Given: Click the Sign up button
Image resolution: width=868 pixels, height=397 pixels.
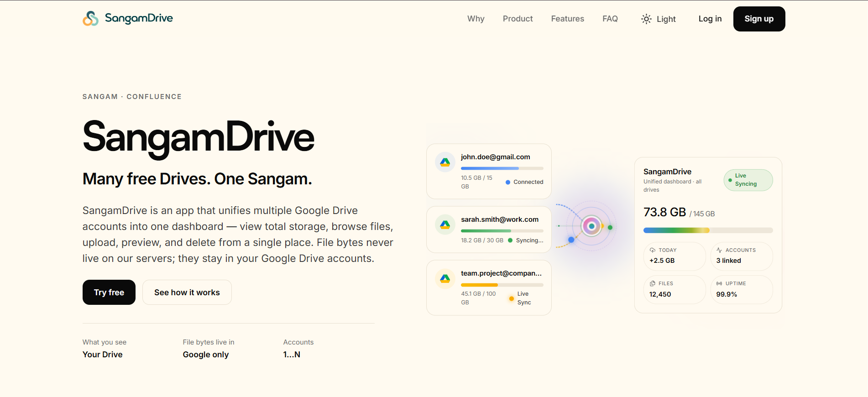Looking at the screenshot, I should coord(759,19).
